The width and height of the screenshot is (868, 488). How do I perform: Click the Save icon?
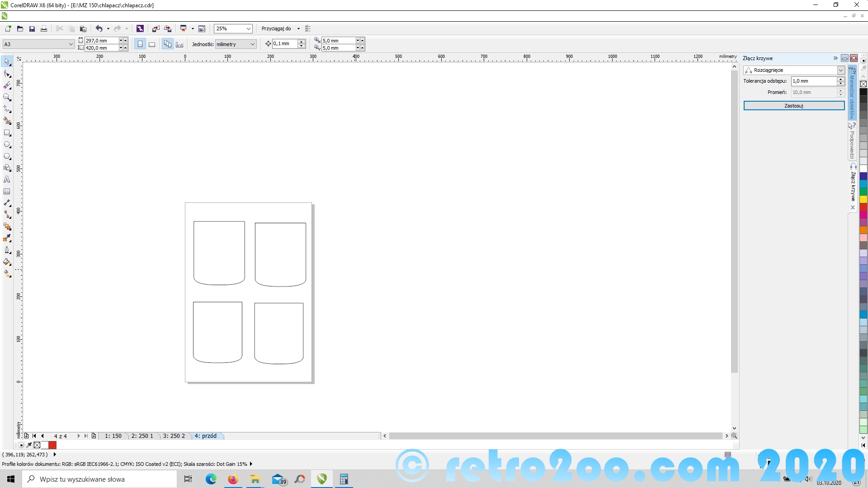point(32,28)
